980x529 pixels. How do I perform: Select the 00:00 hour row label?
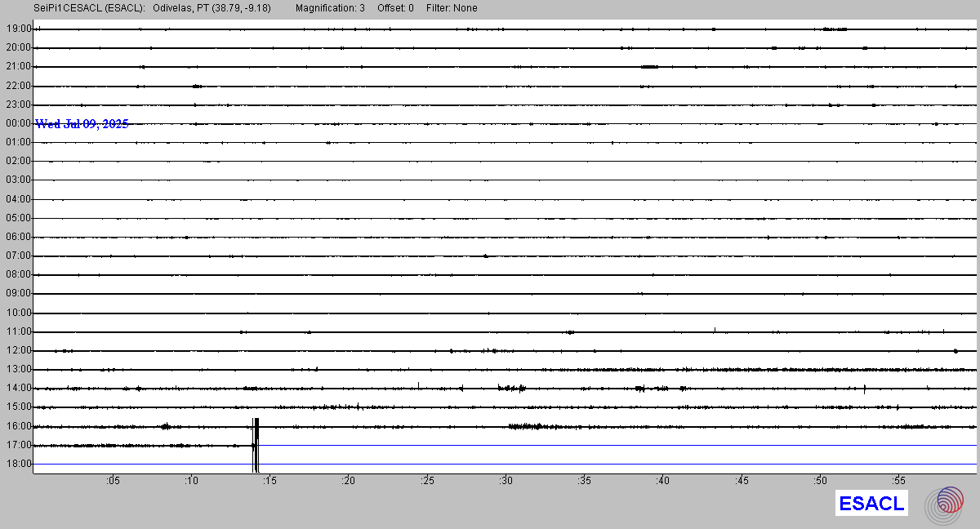tap(18, 123)
